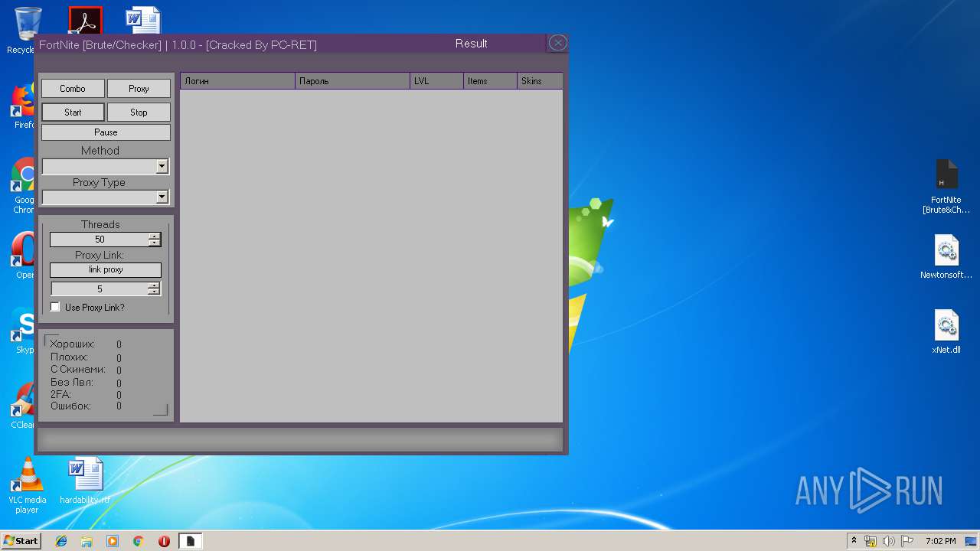Sort by the LVL column header
Image resolution: width=980 pixels, height=551 pixels.
tap(436, 81)
